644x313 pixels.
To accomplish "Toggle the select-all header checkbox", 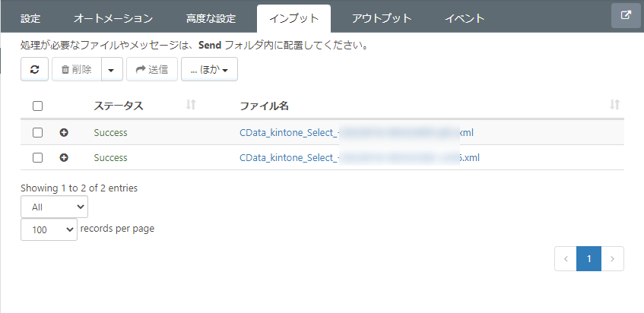I will click(37, 106).
